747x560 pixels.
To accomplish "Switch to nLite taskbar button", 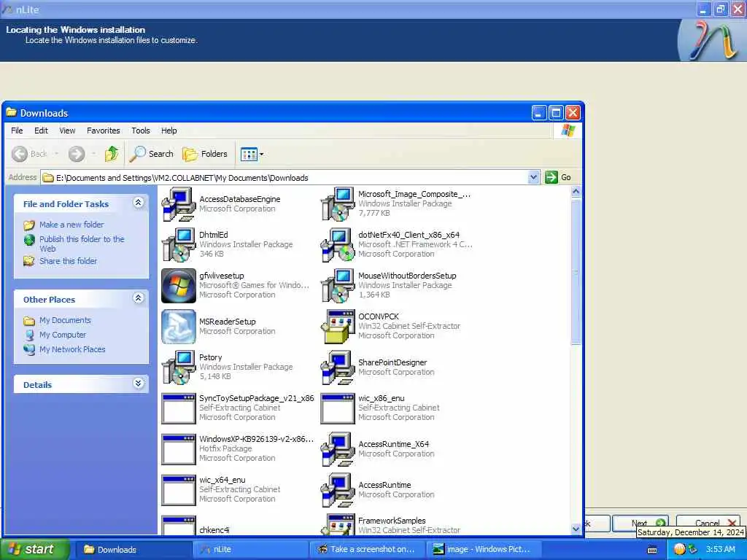I will (x=250, y=550).
